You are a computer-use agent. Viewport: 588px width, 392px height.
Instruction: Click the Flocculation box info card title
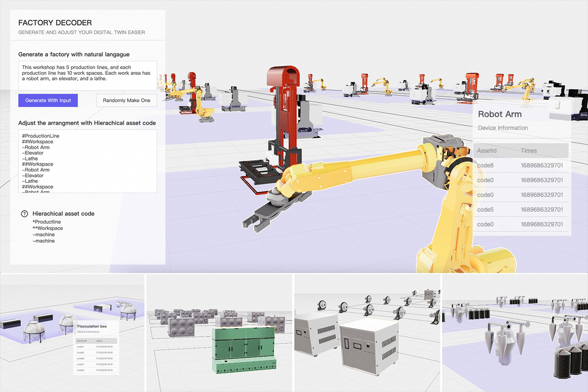[x=92, y=326]
